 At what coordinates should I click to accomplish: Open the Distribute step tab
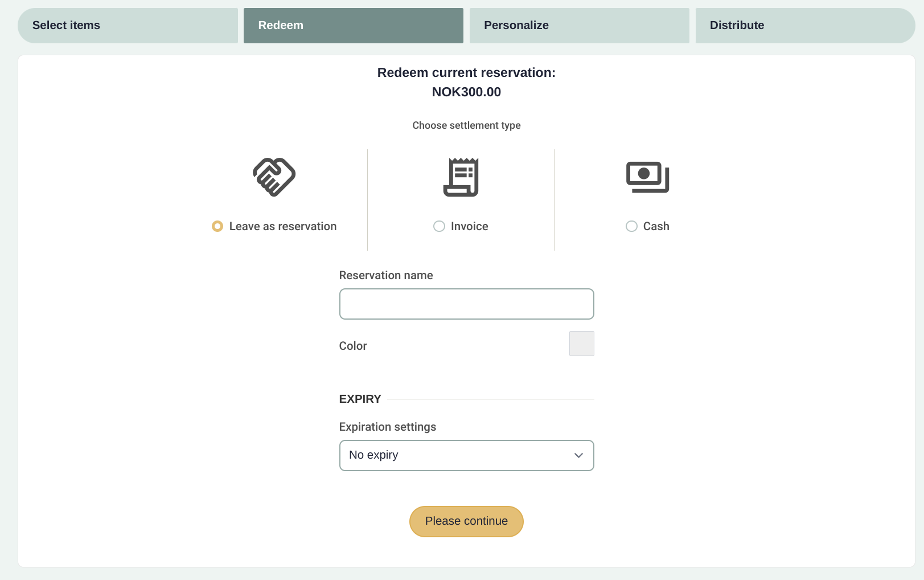click(805, 26)
